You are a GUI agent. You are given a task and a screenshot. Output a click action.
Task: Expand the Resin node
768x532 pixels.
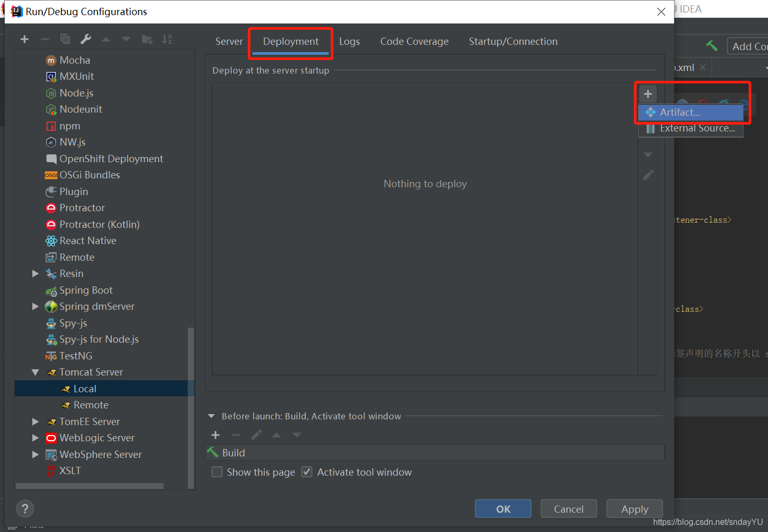[35, 273]
